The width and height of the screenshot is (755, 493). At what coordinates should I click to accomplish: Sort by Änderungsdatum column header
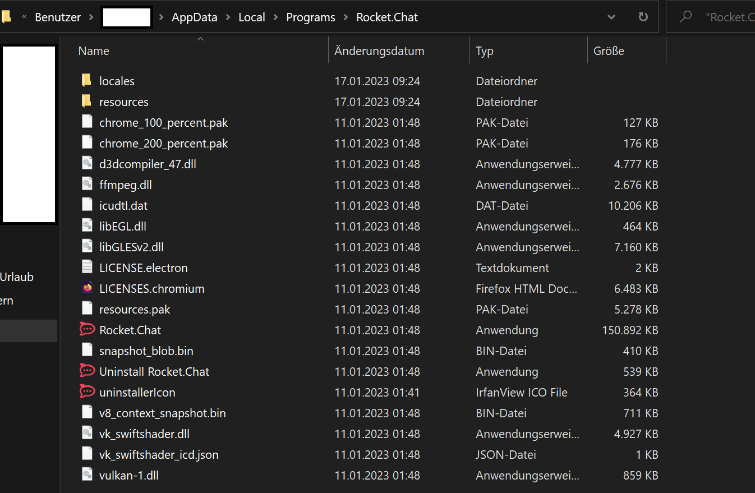click(x=379, y=51)
